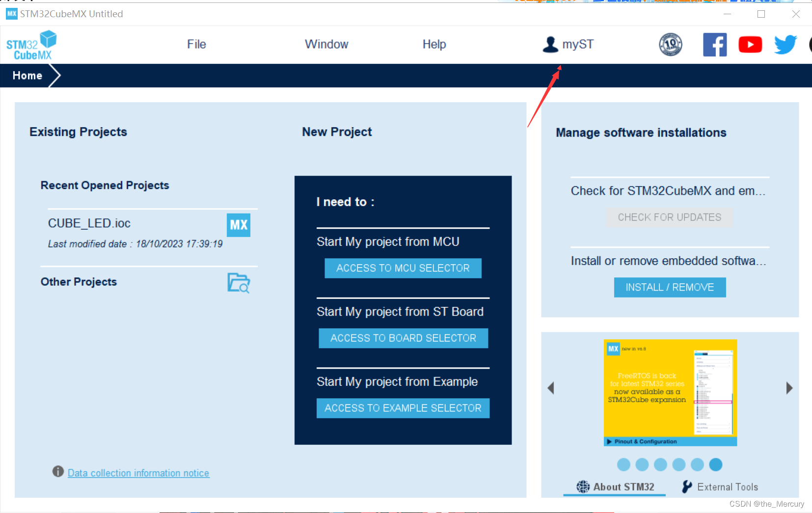Open the 10th anniversary badge icon
Screen dimensions: 812x513
(x=671, y=45)
